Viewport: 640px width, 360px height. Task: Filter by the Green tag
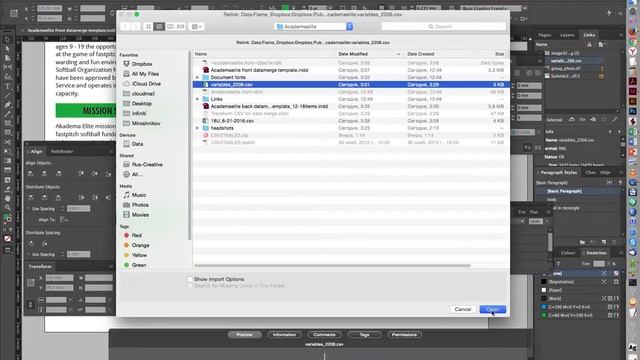[x=139, y=265]
